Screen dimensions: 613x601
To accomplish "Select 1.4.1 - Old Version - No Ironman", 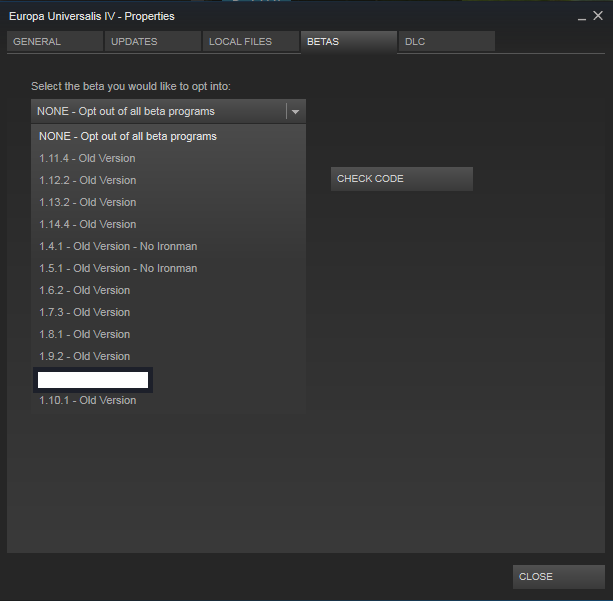I will click(168, 246).
